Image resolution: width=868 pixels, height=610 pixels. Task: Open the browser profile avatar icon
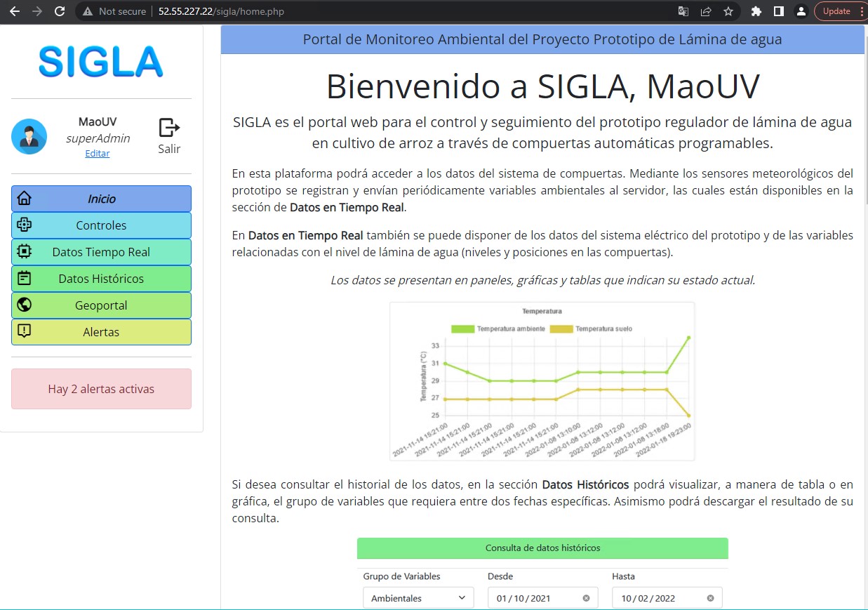(801, 11)
